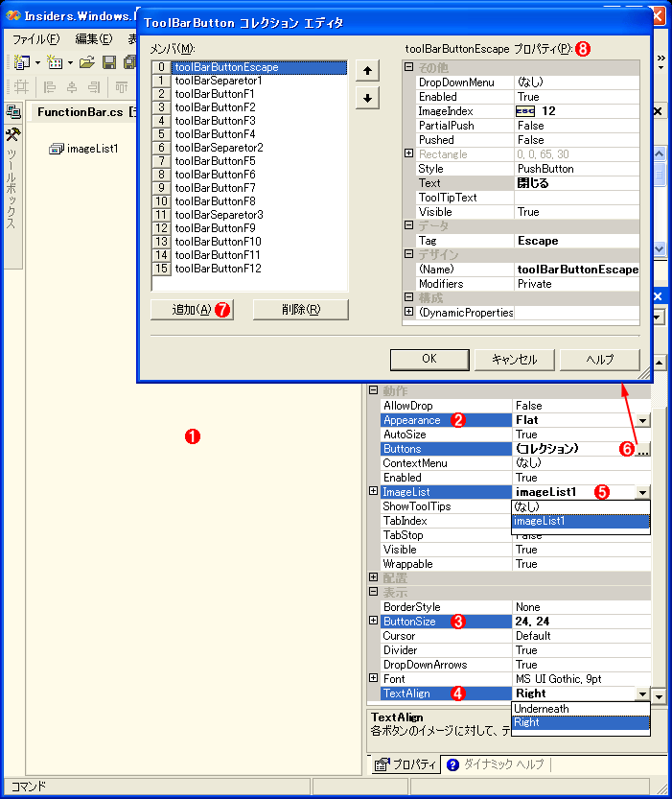
Task: Switch to the Properties (プロパティ) tab
Action: tap(406, 764)
